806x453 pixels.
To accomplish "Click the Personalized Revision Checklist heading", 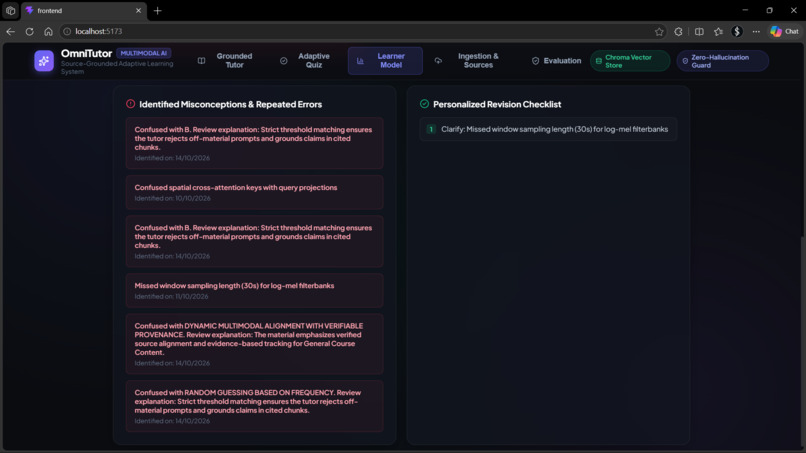I will click(497, 104).
